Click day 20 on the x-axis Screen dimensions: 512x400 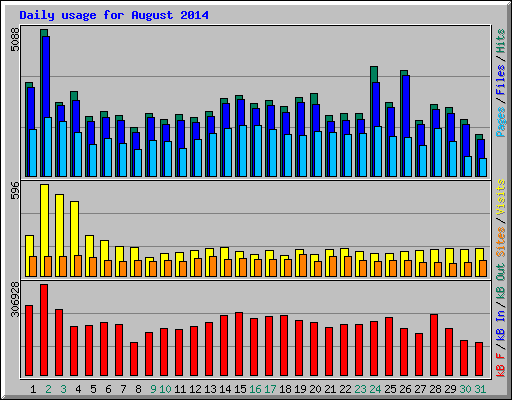pos(315,389)
